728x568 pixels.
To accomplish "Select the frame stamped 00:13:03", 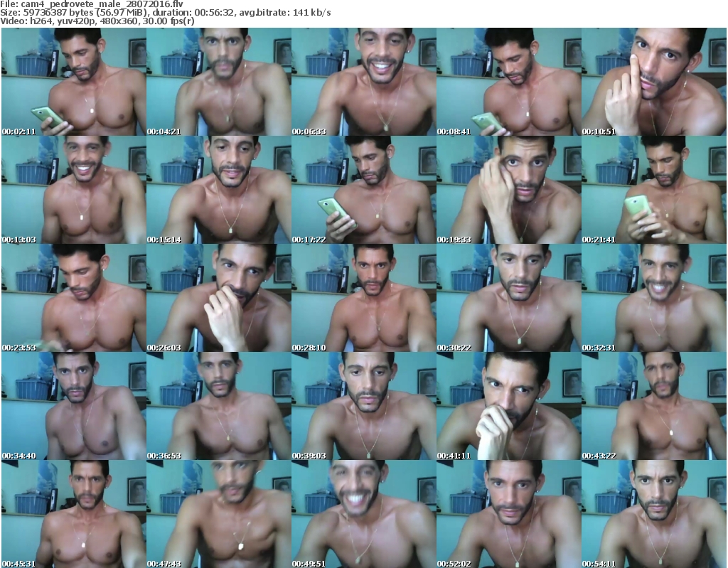I will pyautogui.click(x=74, y=190).
